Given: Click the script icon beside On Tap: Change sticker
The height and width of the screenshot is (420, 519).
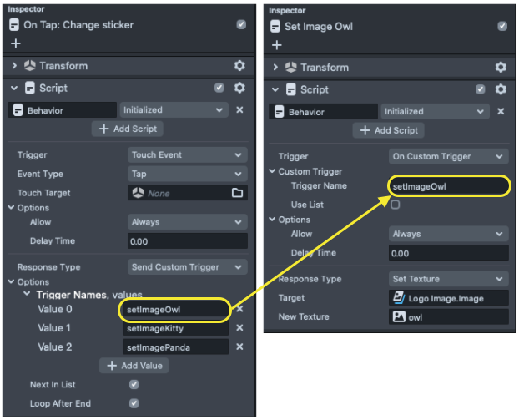Looking at the screenshot, I should [x=14, y=25].
